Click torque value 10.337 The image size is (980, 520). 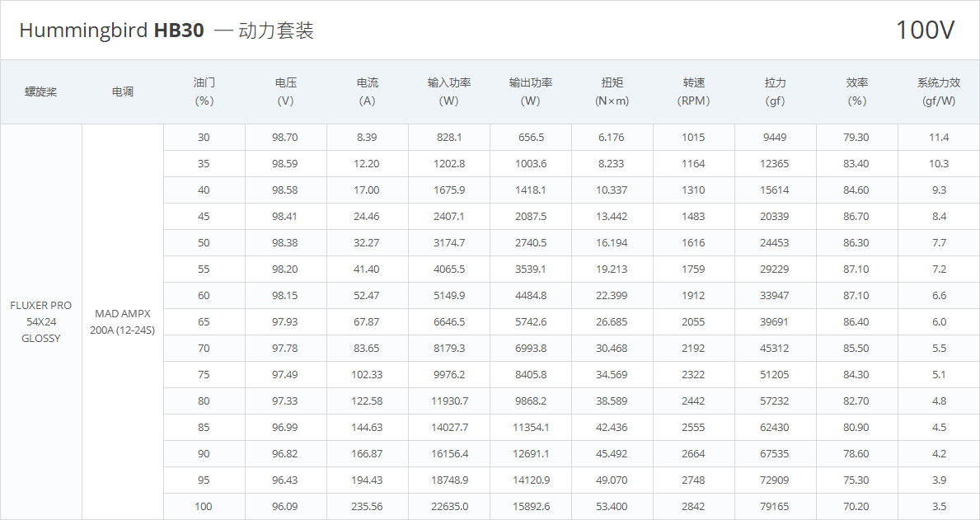coord(612,190)
